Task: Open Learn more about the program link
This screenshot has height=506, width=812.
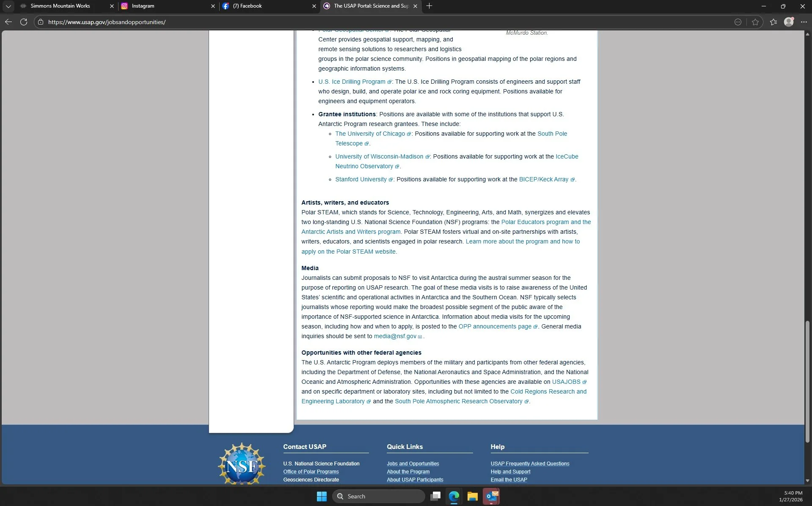Action: point(522,241)
